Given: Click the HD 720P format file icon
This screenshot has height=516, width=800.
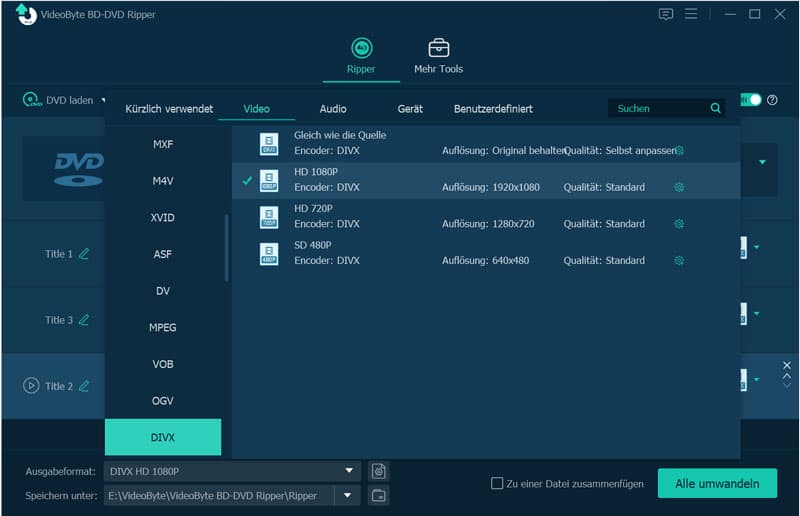Looking at the screenshot, I should click(269, 217).
